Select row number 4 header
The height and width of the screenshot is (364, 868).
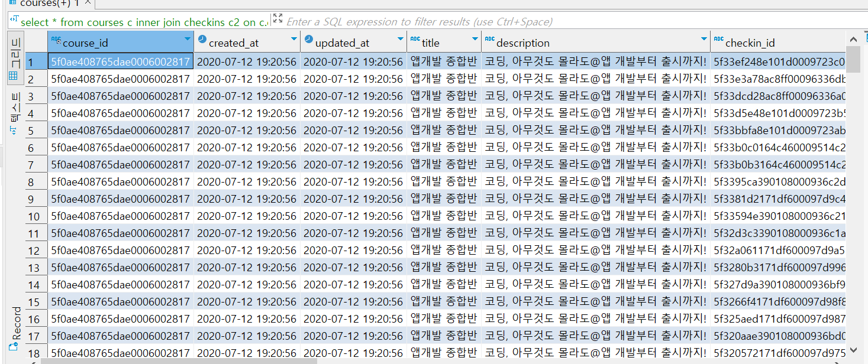[36, 113]
